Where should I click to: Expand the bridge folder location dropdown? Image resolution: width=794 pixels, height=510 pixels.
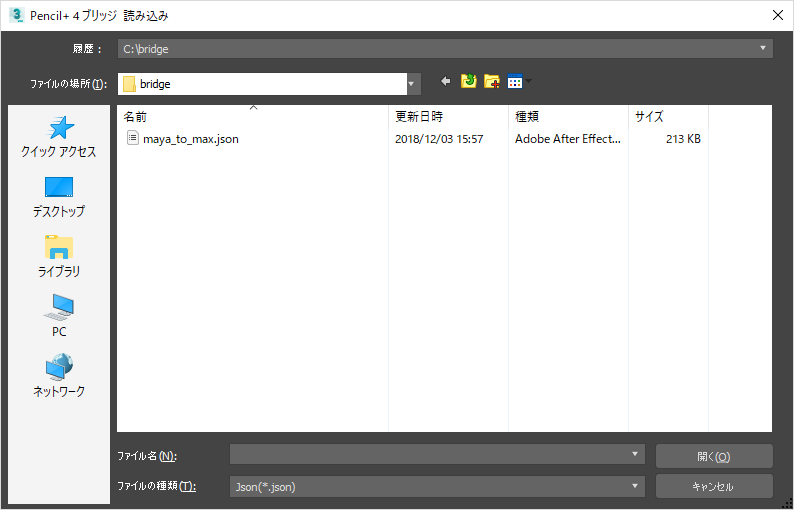(x=411, y=84)
